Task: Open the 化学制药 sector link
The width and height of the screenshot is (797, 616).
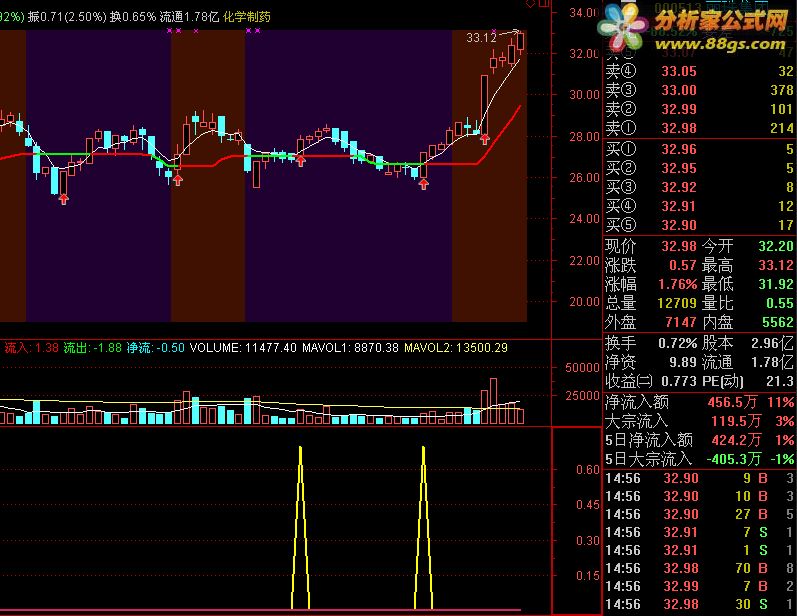Action: tap(247, 17)
